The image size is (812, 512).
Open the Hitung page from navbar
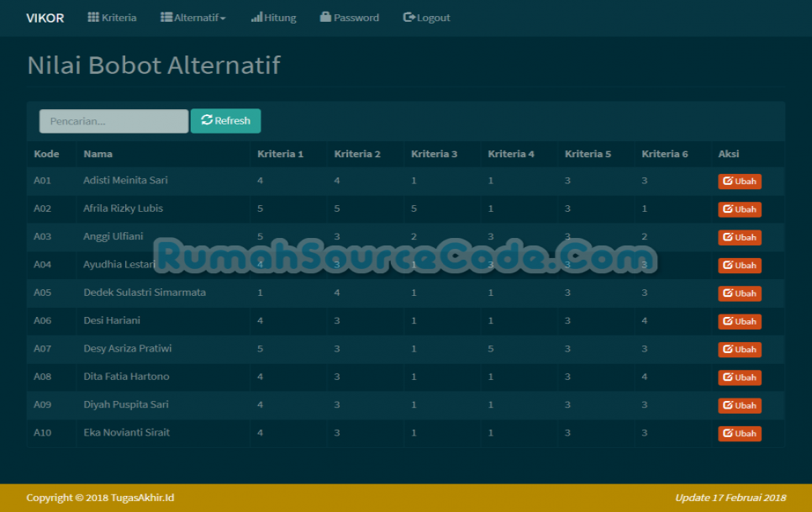coord(273,17)
